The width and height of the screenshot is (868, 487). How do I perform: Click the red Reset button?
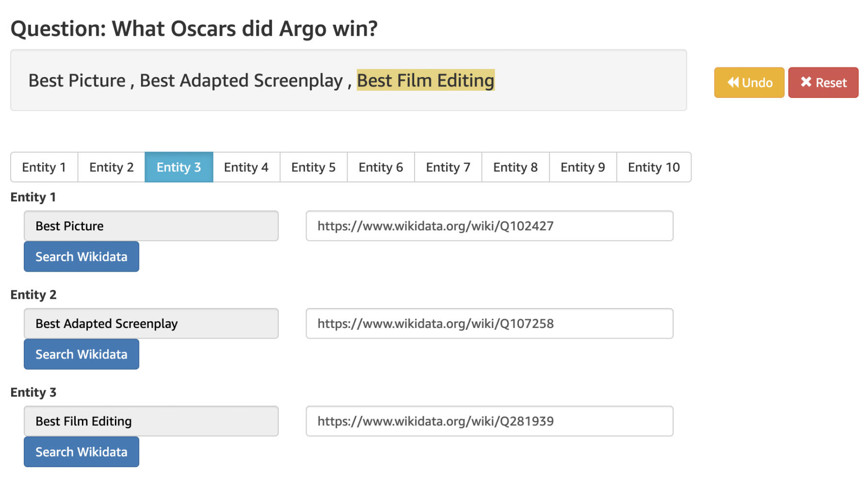pos(823,82)
